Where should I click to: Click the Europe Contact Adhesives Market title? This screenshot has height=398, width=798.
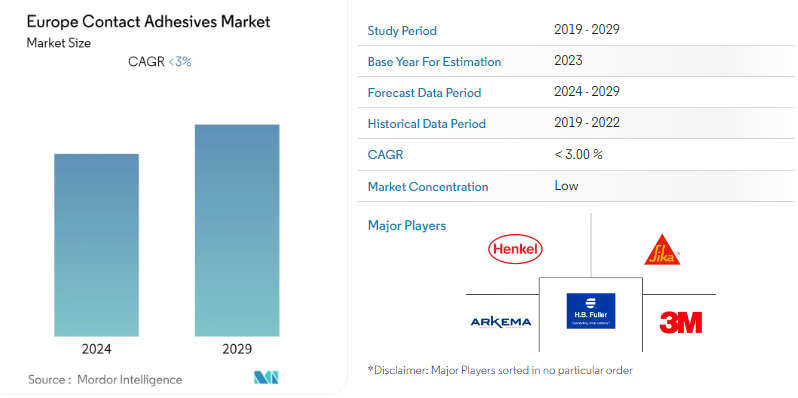pyautogui.click(x=149, y=22)
